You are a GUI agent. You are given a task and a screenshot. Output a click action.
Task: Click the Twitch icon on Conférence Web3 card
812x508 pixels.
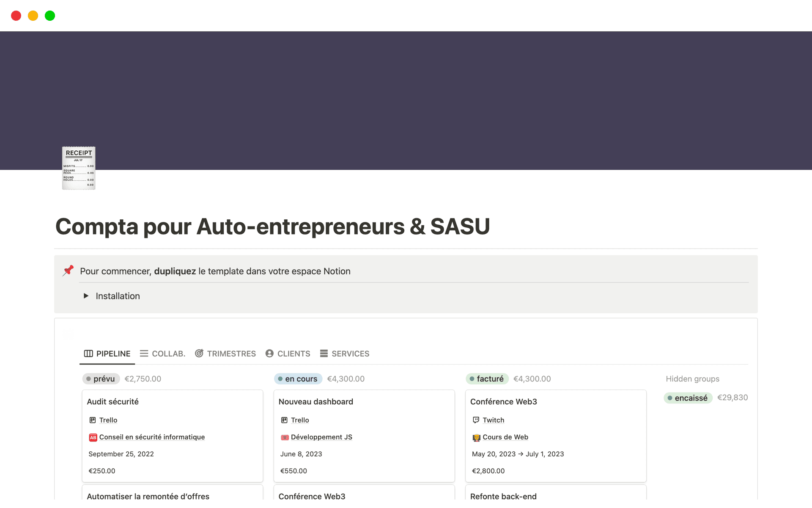tap(475, 420)
